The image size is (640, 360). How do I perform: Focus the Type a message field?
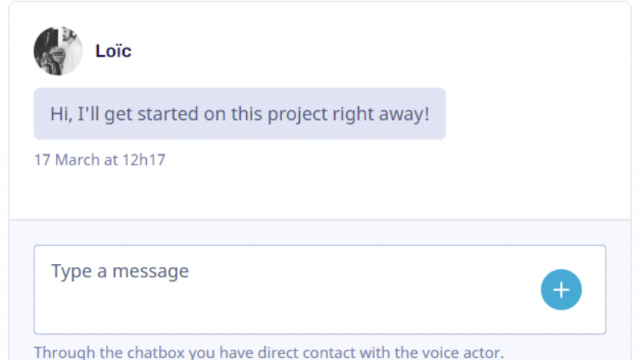320,289
